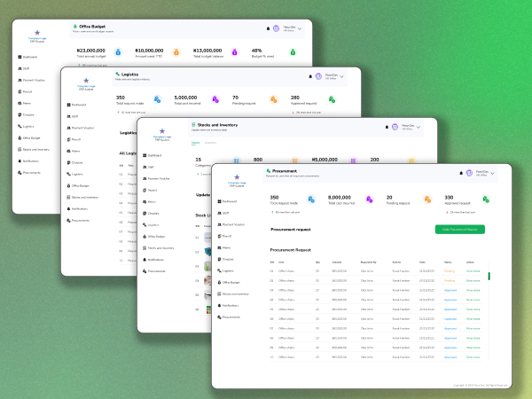This screenshot has height=399, width=532.
Task: Click the purple Total cost incurred icon in Logistics
Action: [215, 99]
